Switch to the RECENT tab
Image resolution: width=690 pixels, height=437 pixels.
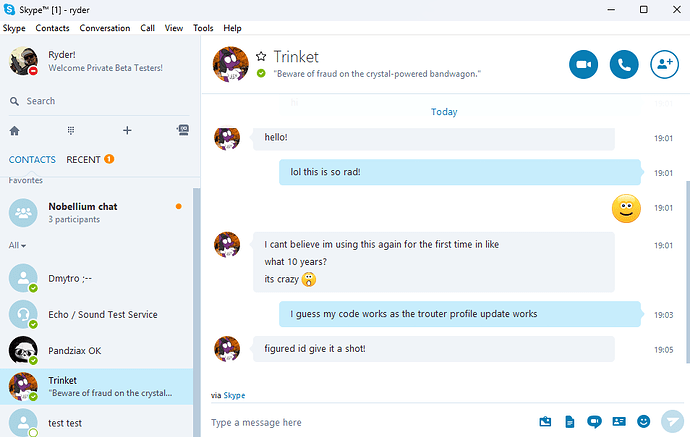pyautogui.click(x=83, y=159)
